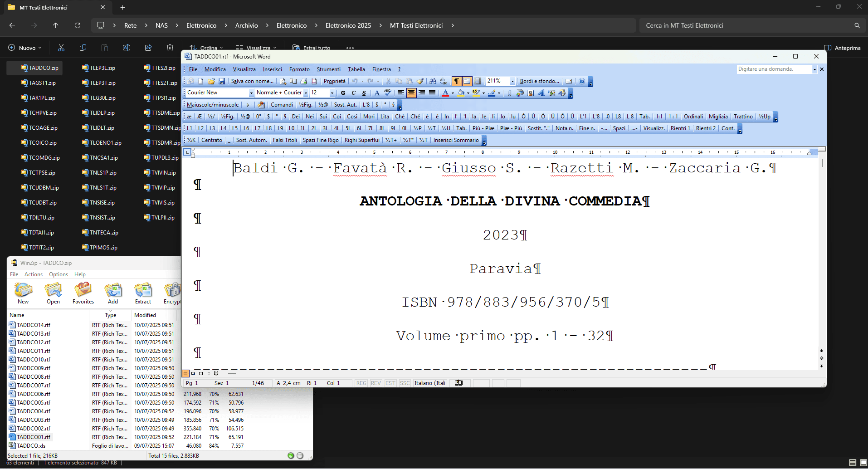This screenshot has width=868, height=469.
Task: Toggle REG indicator in Word status bar
Action: pos(361,383)
